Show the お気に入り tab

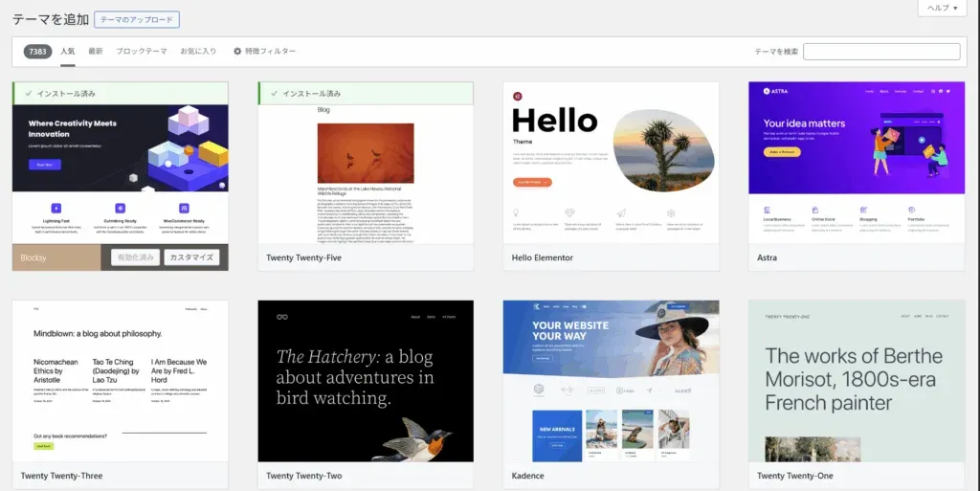coord(198,52)
